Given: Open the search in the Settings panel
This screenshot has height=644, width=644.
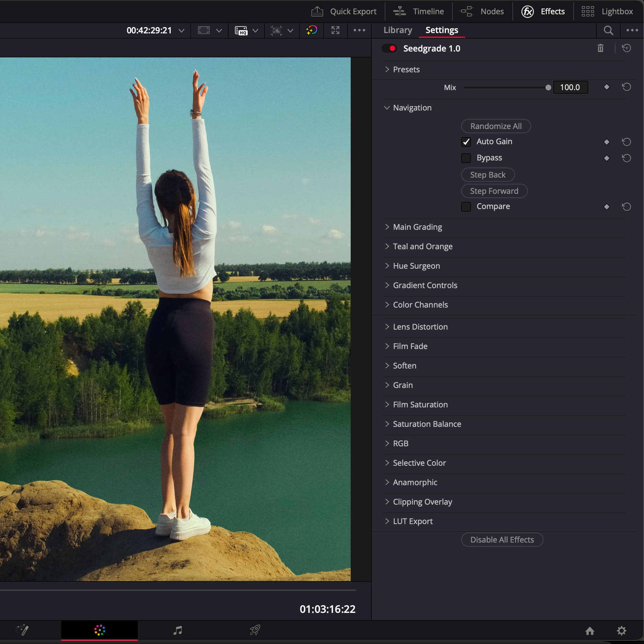Looking at the screenshot, I should click(x=608, y=30).
